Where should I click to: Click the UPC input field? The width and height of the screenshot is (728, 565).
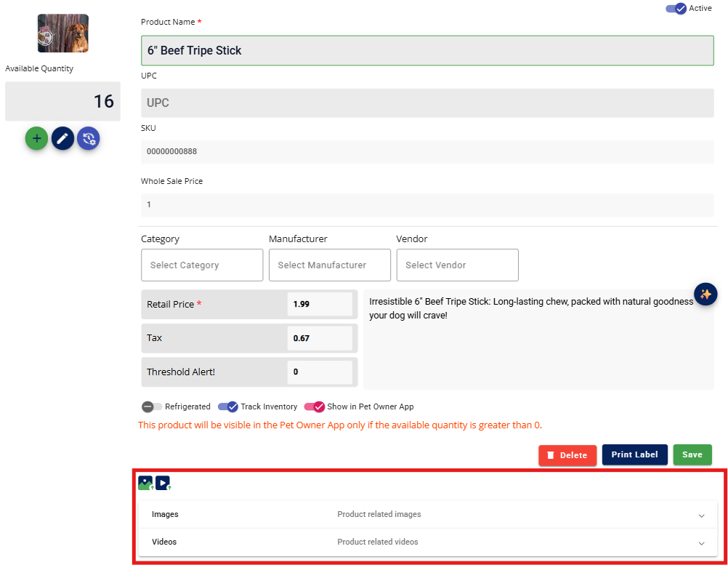(x=427, y=103)
